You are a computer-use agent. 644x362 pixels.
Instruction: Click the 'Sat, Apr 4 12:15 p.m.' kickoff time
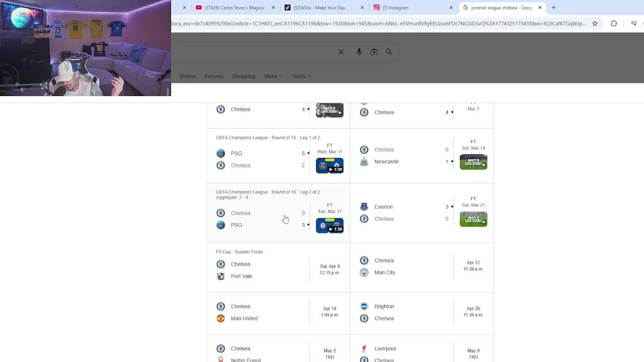coord(330,269)
